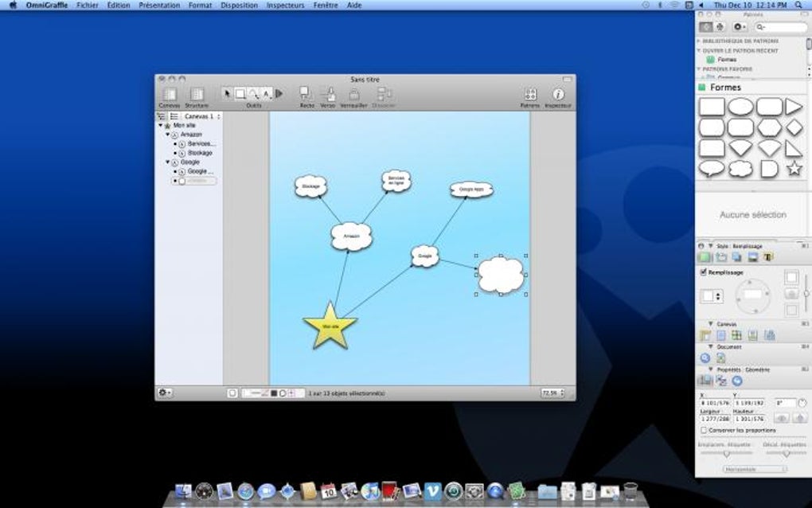Select the shape drawing tool
The width and height of the screenshot is (812, 508).
click(240, 94)
